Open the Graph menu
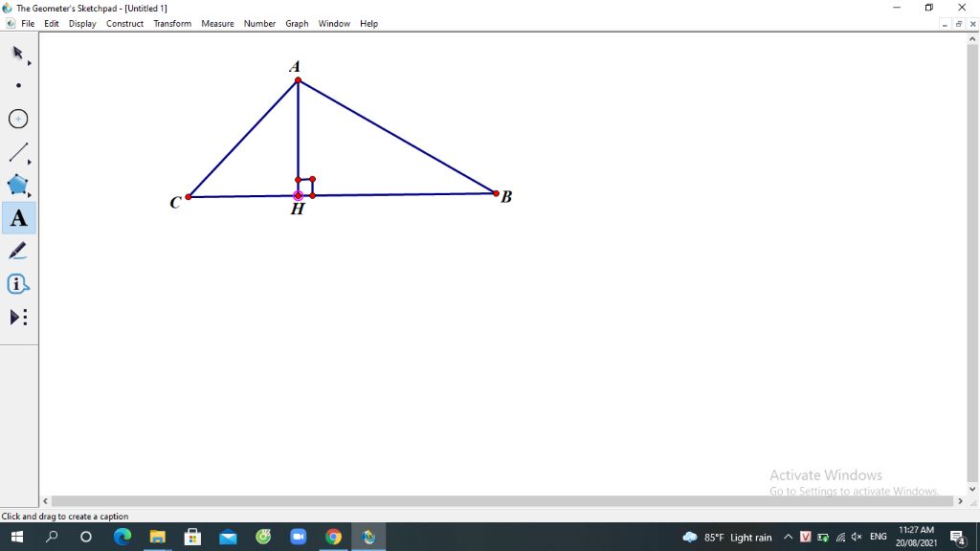Image resolution: width=980 pixels, height=551 pixels. click(x=297, y=24)
